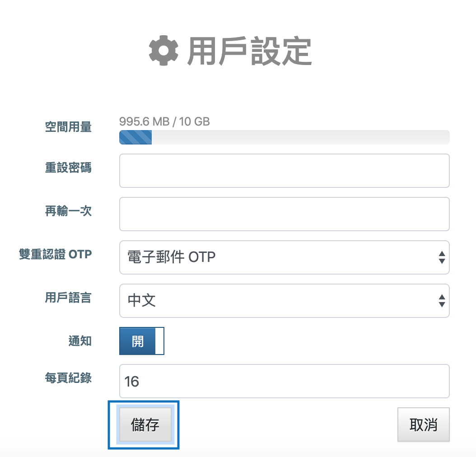Click into the 每頁紀錄 field showing 16
476x457 pixels.
coord(284,382)
